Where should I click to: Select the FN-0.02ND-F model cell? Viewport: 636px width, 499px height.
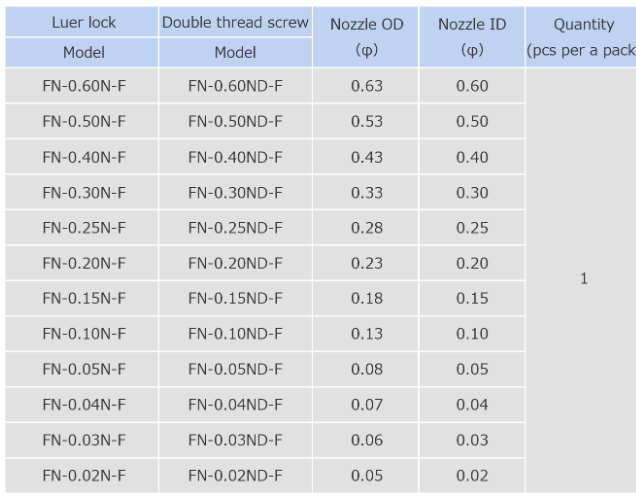tap(235, 475)
